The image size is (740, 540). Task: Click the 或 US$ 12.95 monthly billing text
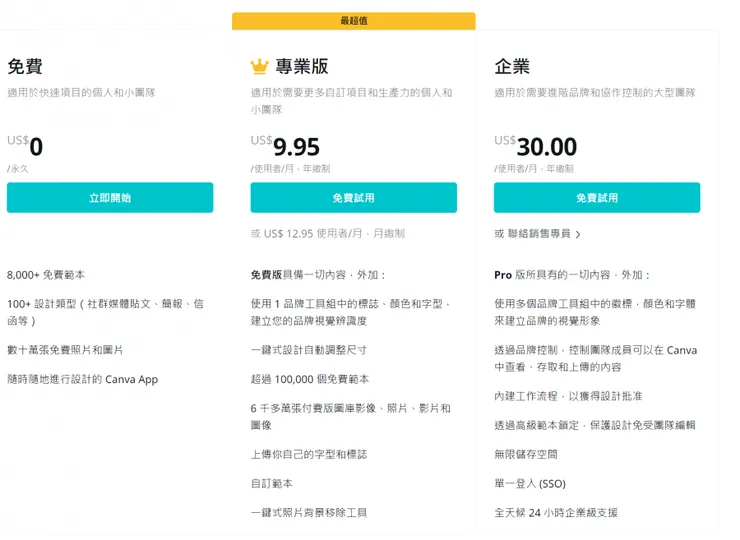[x=328, y=234]
